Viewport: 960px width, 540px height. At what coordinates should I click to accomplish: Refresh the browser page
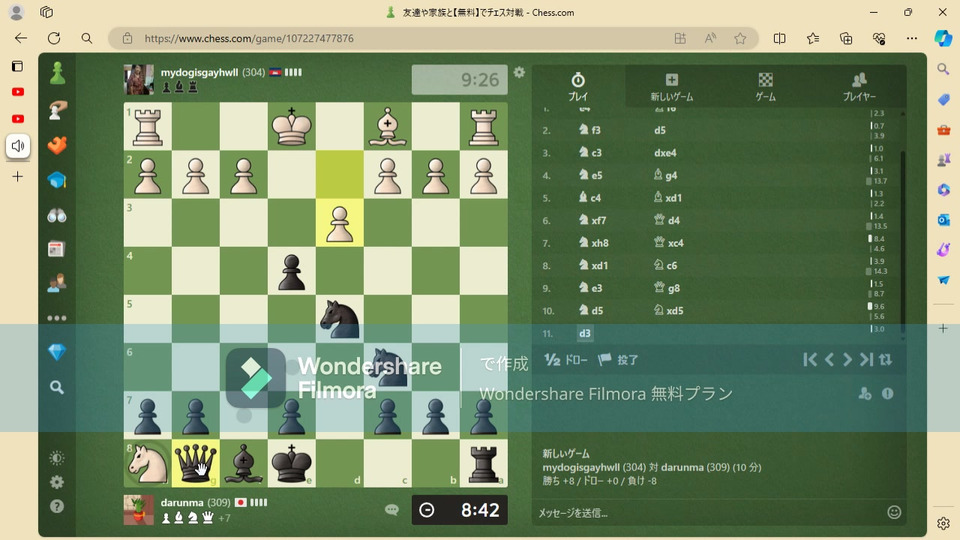tap(54, 38)
